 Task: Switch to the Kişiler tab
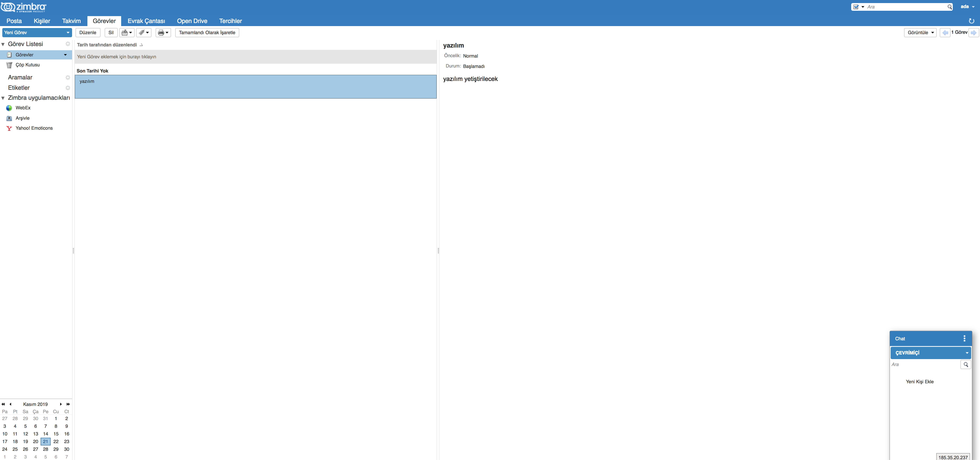pos(42,21)
